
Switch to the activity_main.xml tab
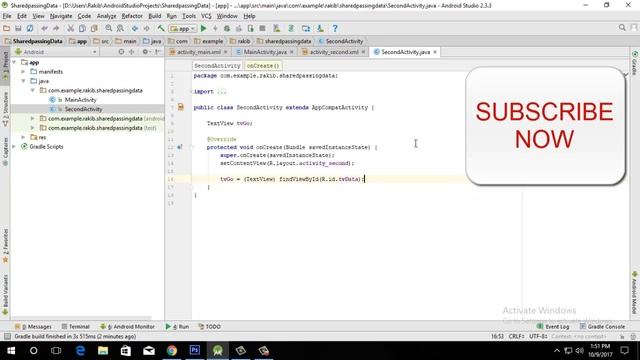[x=198, y=52]
